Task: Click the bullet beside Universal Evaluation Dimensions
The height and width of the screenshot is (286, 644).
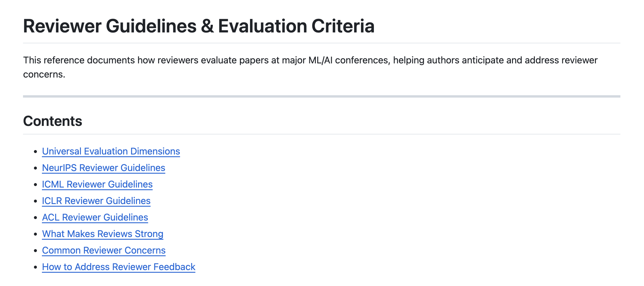Action: coord(36,152)
